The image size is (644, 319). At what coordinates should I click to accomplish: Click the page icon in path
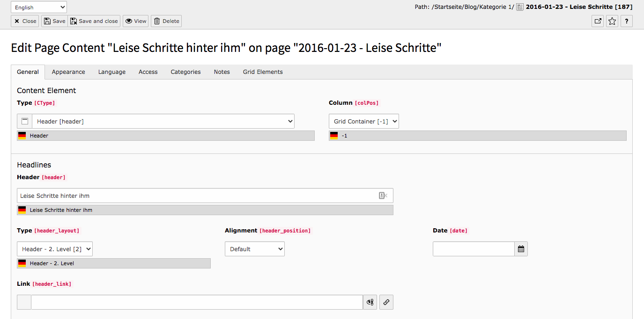pyautogui.click(x=519, y=7)
